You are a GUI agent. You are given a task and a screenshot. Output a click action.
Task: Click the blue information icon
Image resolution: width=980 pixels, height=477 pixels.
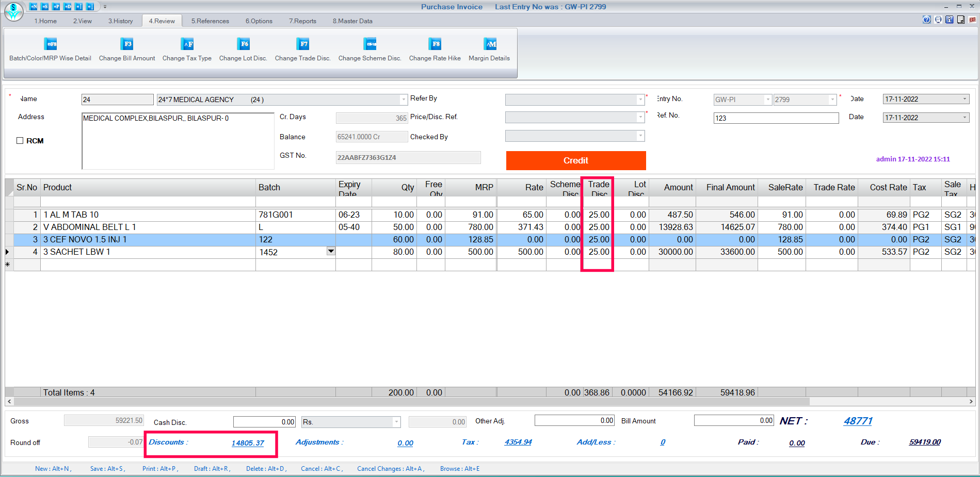click(950, 20)
